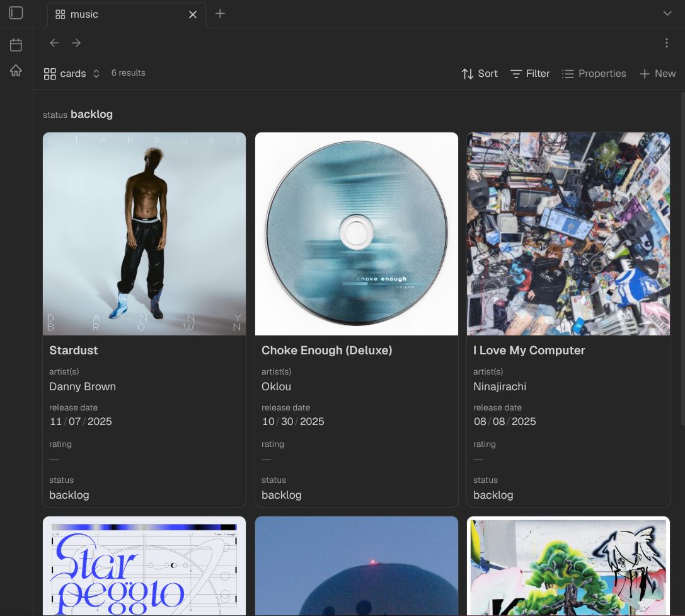
Task: Click the empty rating on Stardust card
Action: tap(54, 459)
